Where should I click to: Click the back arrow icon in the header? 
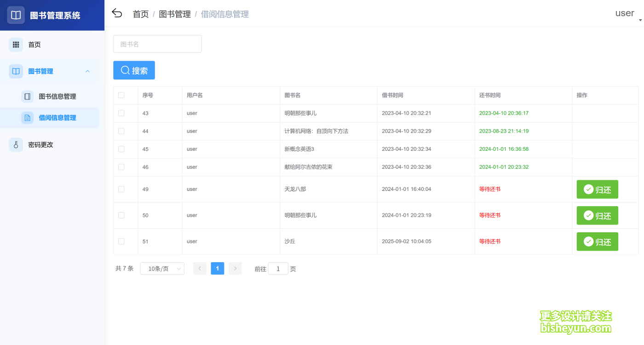coord(117,13)
